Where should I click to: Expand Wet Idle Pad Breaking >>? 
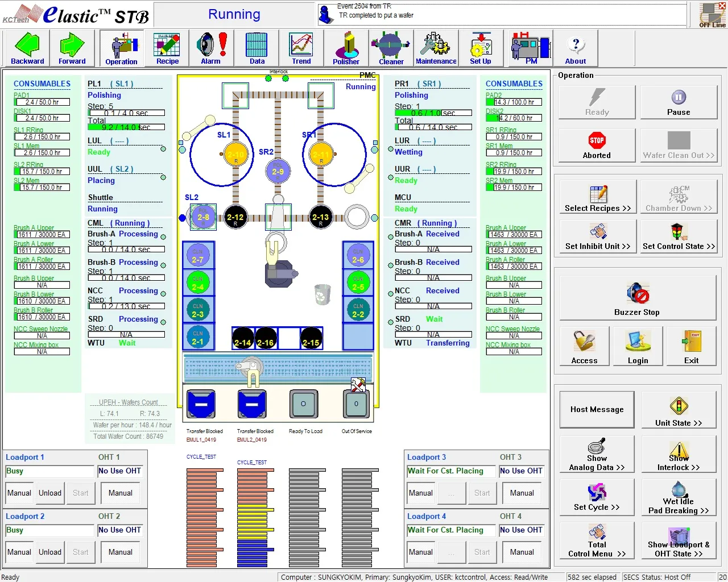(679, 497)
